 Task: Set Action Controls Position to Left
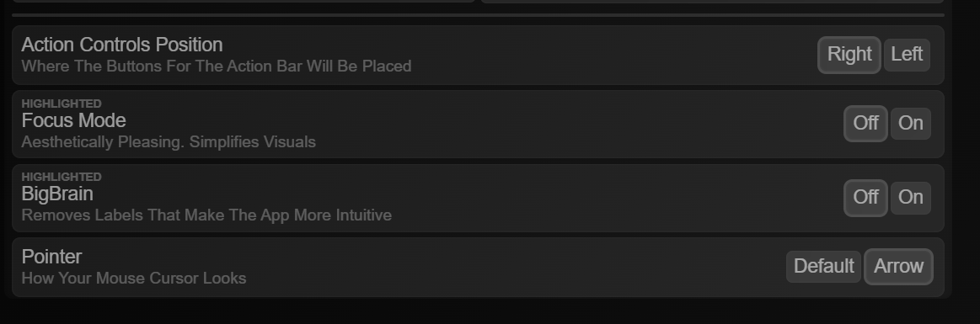click(x=906, y=55)
